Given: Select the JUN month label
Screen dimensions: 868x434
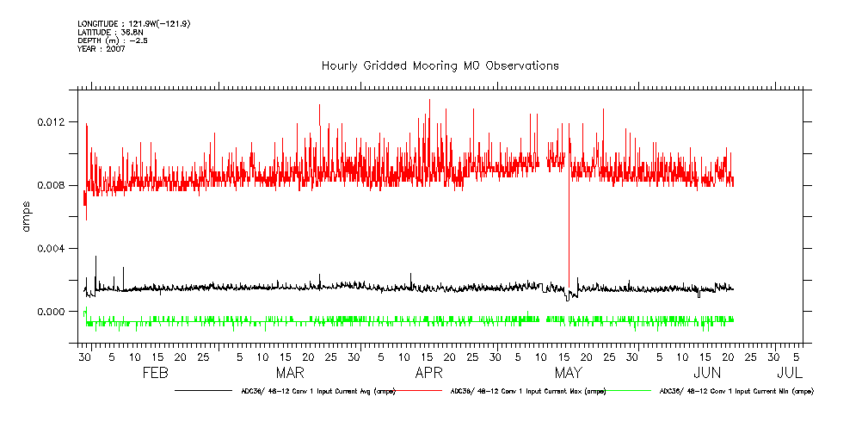Looking at the screenshot, I should [707, 373].
